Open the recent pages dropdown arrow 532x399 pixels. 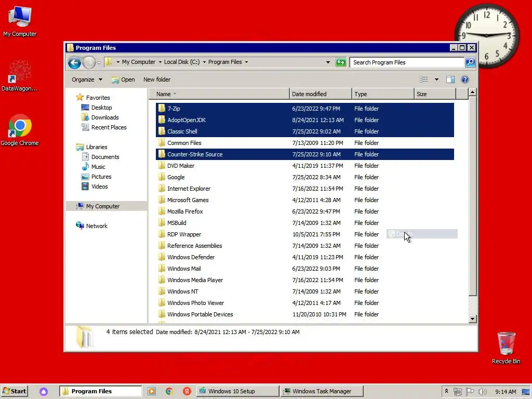coord(99,62)
